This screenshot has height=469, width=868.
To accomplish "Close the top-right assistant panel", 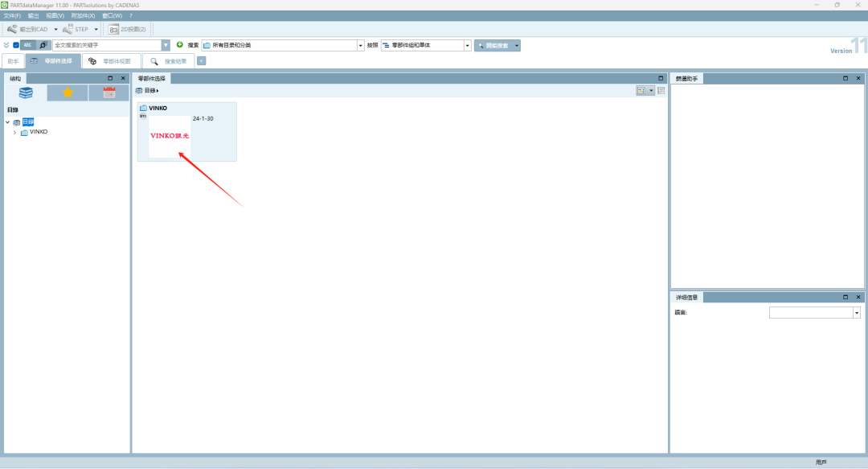I will point(858,78).
